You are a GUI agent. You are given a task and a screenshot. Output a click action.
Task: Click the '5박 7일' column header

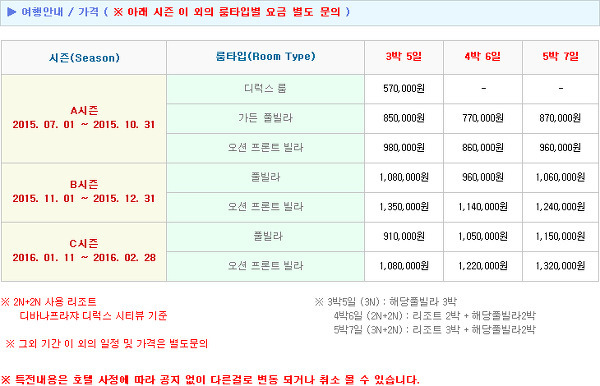click(561, 57)
